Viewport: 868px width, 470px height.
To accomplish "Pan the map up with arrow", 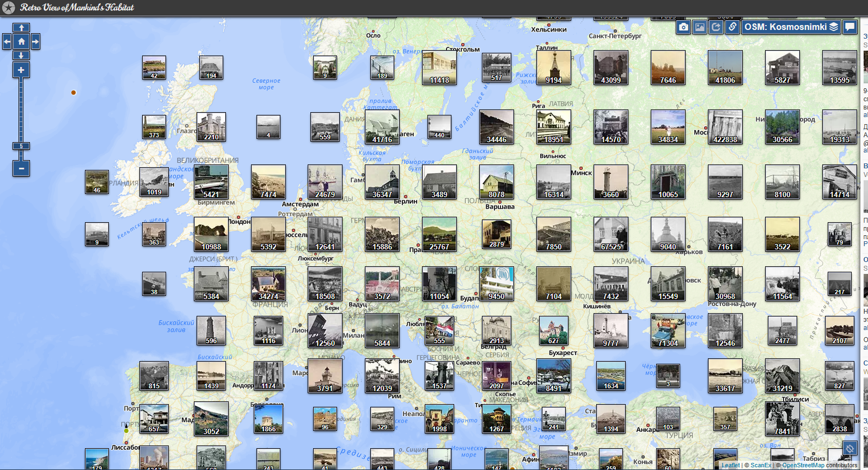I will point(21,28).
